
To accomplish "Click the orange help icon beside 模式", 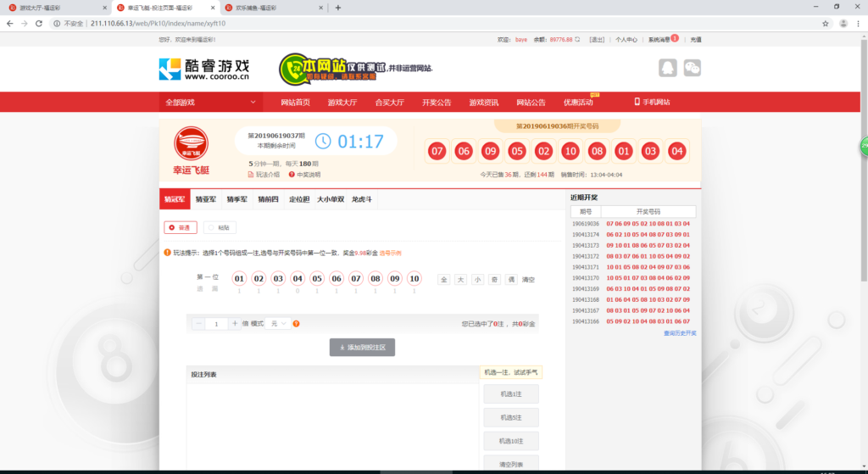I will tap(296, 324).
